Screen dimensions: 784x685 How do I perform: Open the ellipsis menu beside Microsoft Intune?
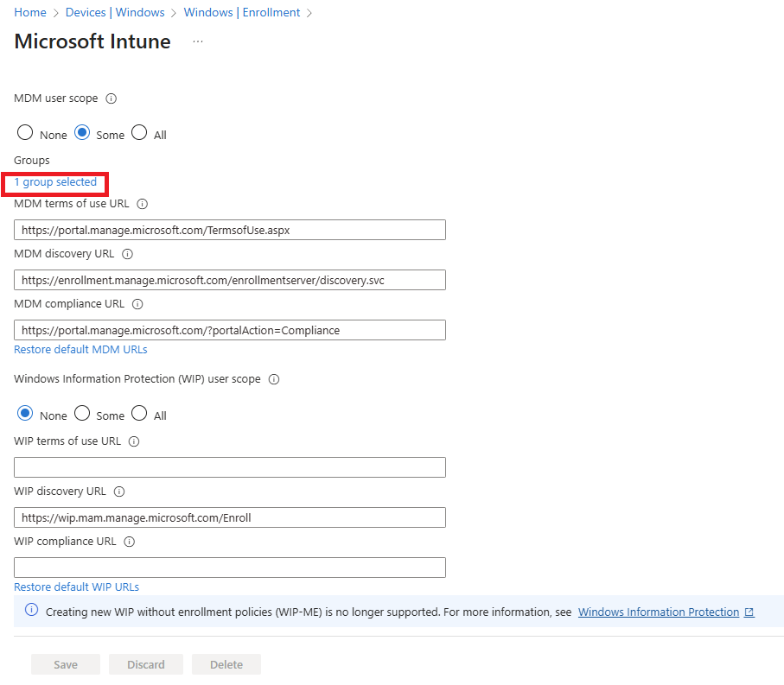[197, 41]
